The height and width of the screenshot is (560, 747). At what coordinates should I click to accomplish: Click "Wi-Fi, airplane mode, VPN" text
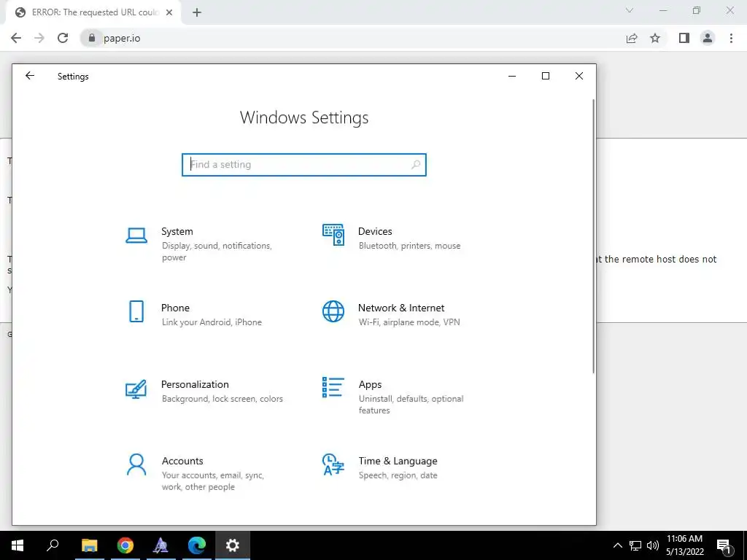coord(409,322)
